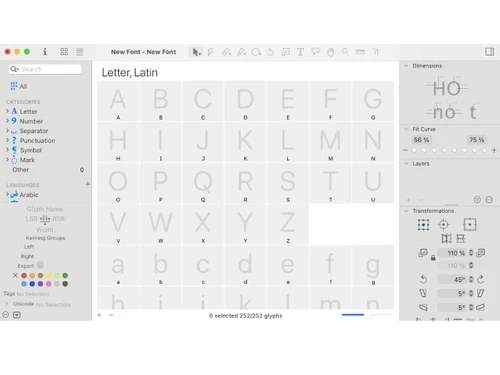Pick the Eraser tool
Viewport: 500px width, 375px height.
(x=226, y=52)
